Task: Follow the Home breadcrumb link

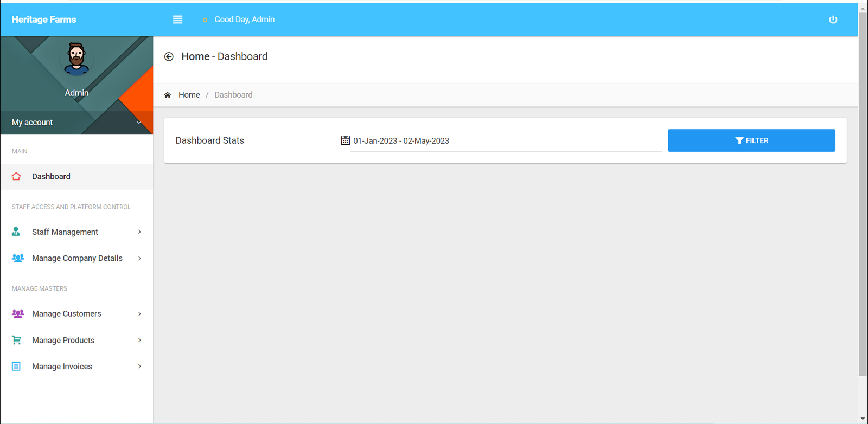Action: point(189,95)
